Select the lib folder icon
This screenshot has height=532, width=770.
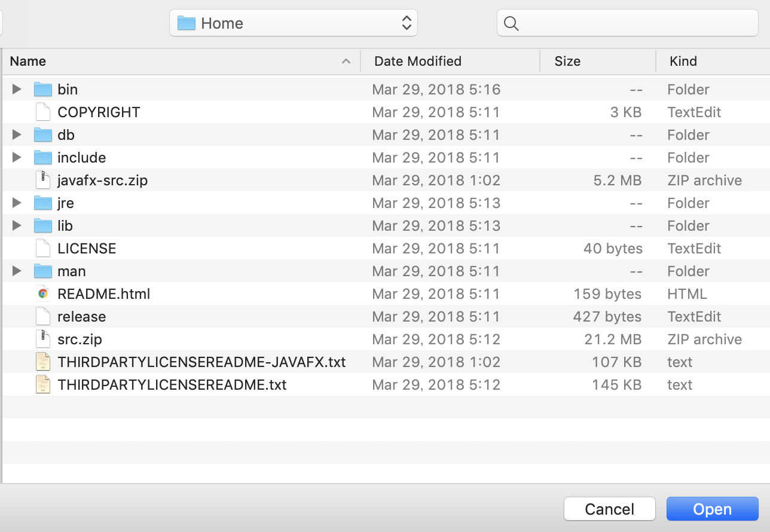point(43,226)
